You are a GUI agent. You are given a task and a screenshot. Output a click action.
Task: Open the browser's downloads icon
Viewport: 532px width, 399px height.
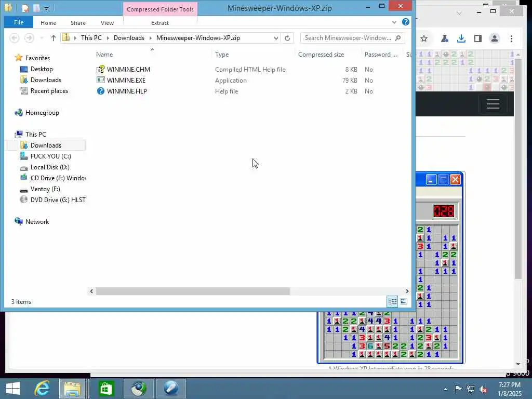click(461, 38)
